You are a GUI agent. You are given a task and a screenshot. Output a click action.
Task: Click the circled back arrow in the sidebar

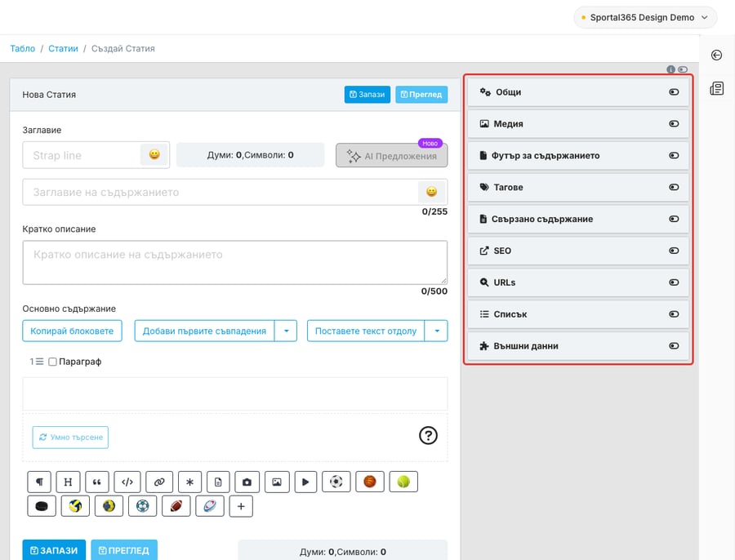coord(717,56)
